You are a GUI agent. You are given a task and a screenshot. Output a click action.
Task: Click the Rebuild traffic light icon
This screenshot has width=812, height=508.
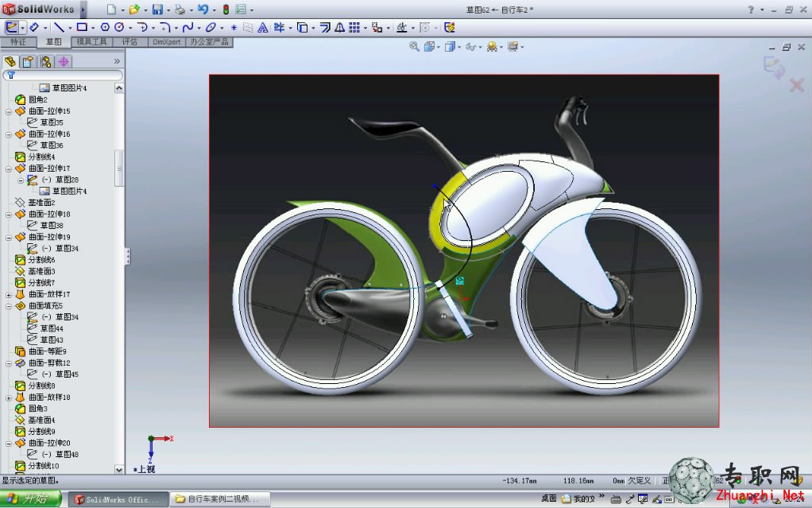[226, 10]
